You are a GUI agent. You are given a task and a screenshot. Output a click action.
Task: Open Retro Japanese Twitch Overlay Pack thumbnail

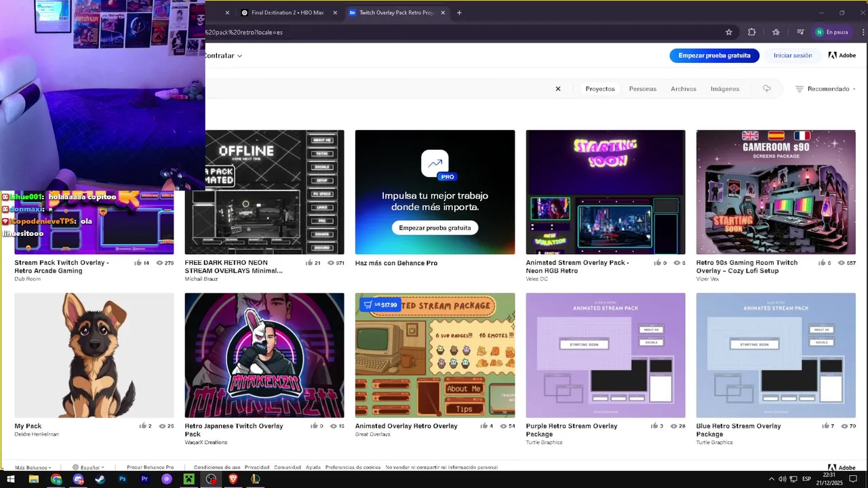point(264,355)
